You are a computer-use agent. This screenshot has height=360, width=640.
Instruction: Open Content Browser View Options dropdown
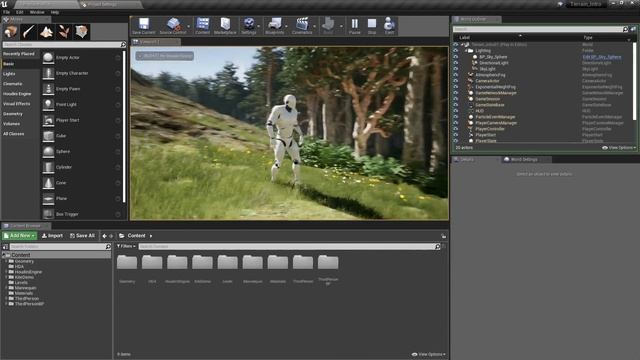pyautogui.click(x=429, y=354)
